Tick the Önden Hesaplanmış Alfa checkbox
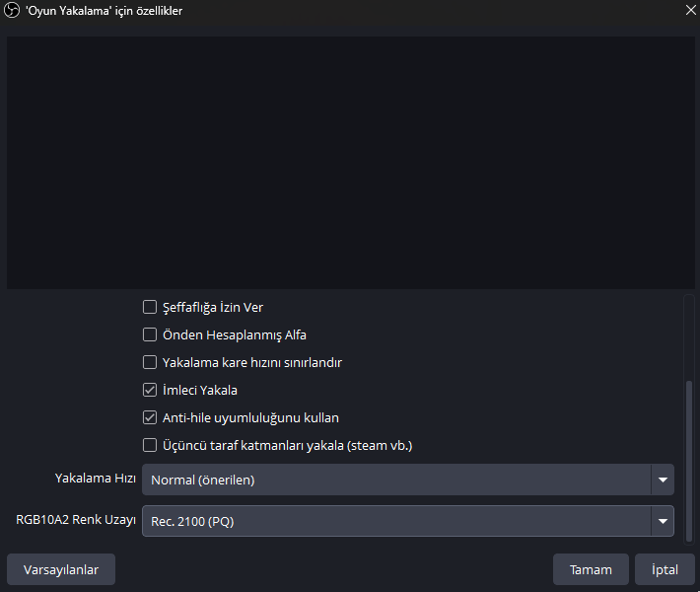Image resolution: width=700 pixels, height=592 pixels. tap(150, 334)
